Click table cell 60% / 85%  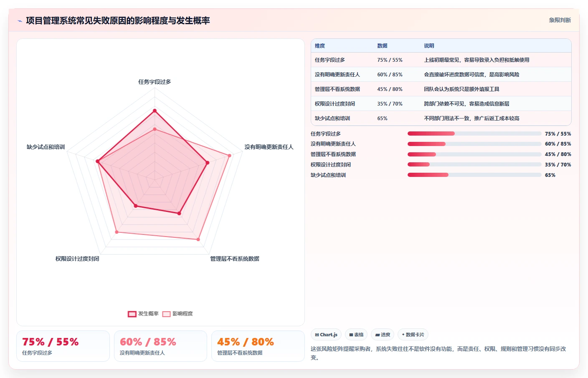(x=390, y=75)
